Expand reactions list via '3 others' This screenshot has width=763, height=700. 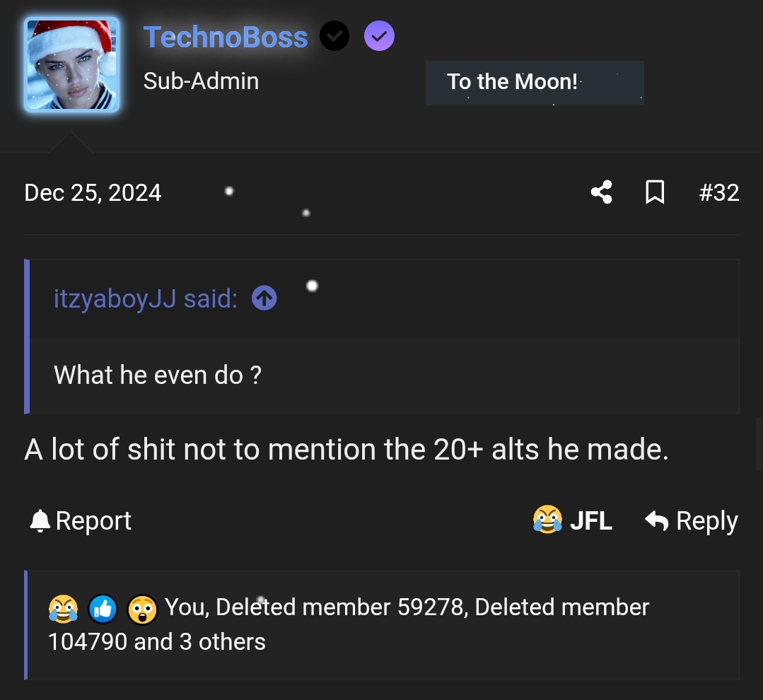(232, 642)
